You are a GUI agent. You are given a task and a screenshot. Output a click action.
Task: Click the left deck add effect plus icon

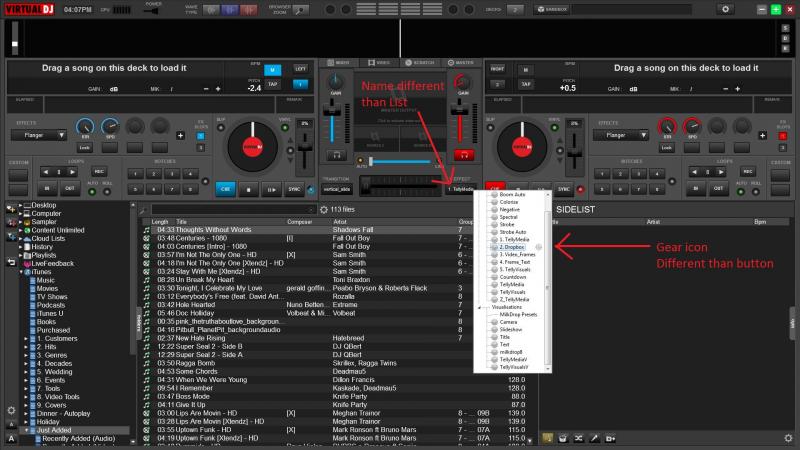click(x=180, y=135)
